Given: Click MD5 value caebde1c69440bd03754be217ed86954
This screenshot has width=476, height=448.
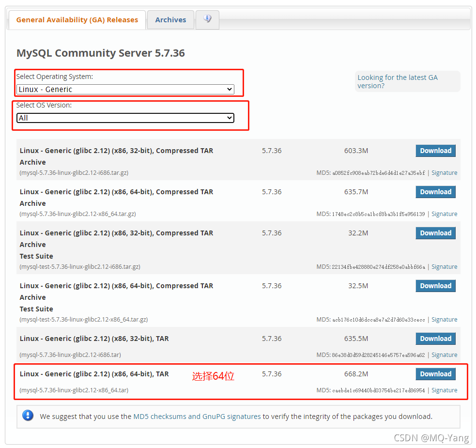Looking at the screenshot, I should [378, 390].
